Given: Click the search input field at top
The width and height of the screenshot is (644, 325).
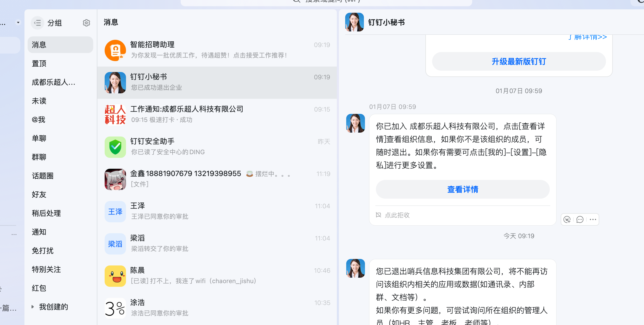Looking at the screenshot, I should pyautogui.click(x=326, y=2).
